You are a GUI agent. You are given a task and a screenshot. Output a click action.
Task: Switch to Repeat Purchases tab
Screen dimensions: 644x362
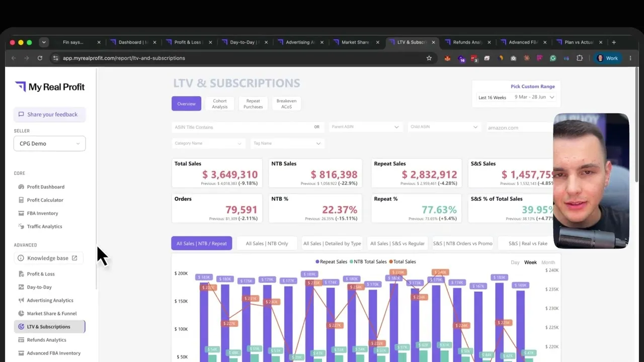pyautogui.click(x=253, y=104)
